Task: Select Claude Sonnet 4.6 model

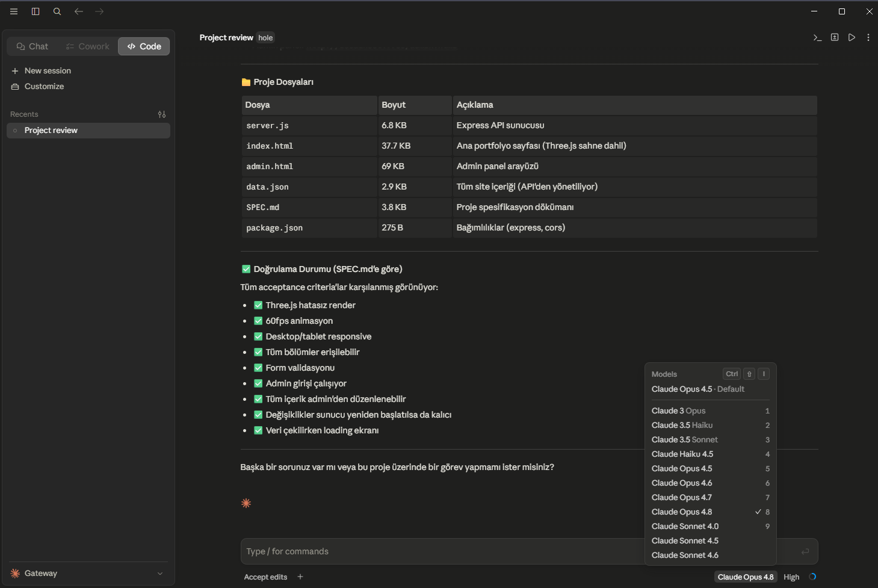Action: tap(710, 556)
